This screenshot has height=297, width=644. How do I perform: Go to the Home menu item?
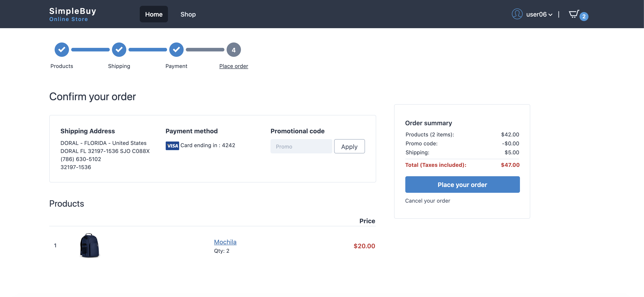pos(154,14)
